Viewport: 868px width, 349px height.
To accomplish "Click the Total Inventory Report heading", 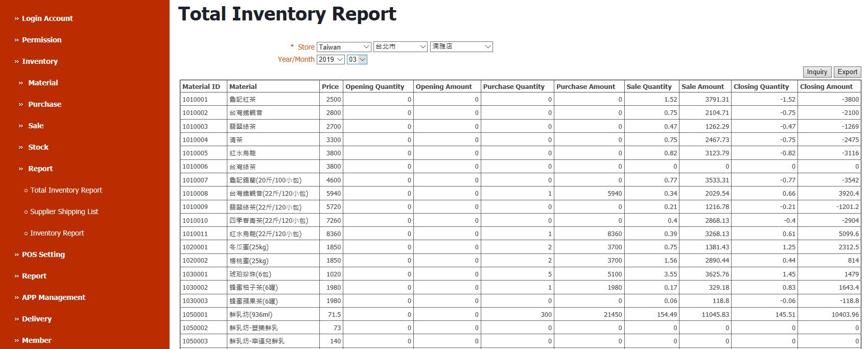I will pos(287,14).
